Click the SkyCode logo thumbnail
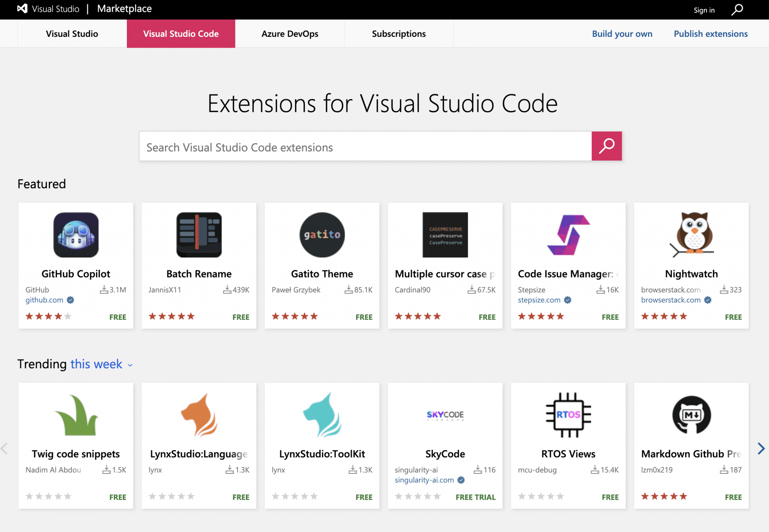This screenshot has width=769, height=532. tap(445, 415)
